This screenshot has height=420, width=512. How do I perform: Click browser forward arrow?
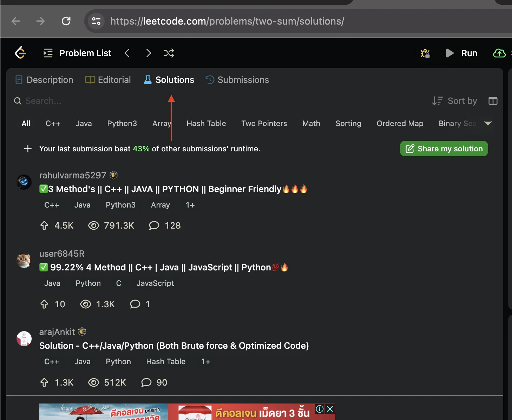coord(41,21)
